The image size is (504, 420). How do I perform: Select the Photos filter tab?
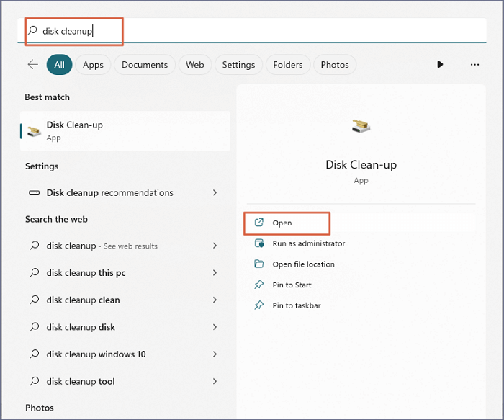335,65
